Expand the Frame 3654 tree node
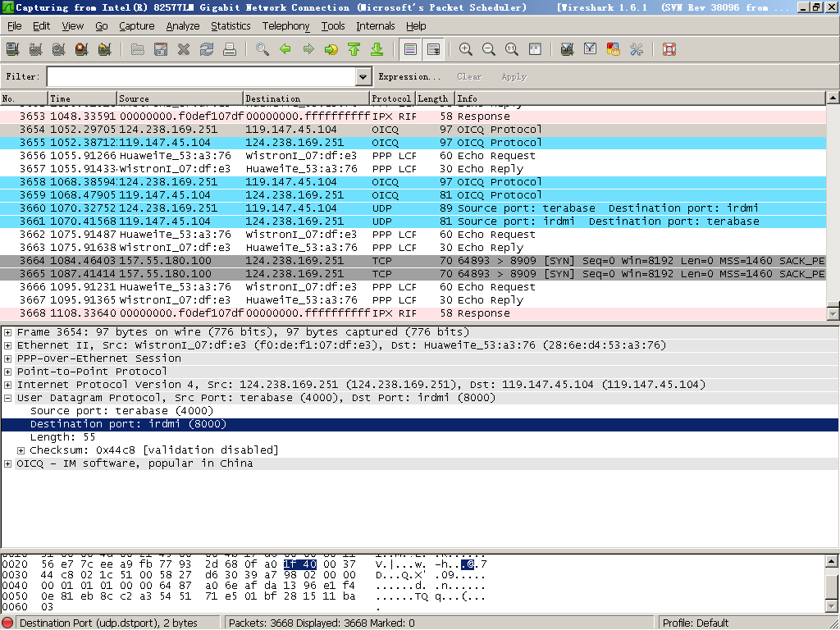Image resolution: width=840 pixels, height=630 pixels. pyautogui.click(x=8, y=333)
